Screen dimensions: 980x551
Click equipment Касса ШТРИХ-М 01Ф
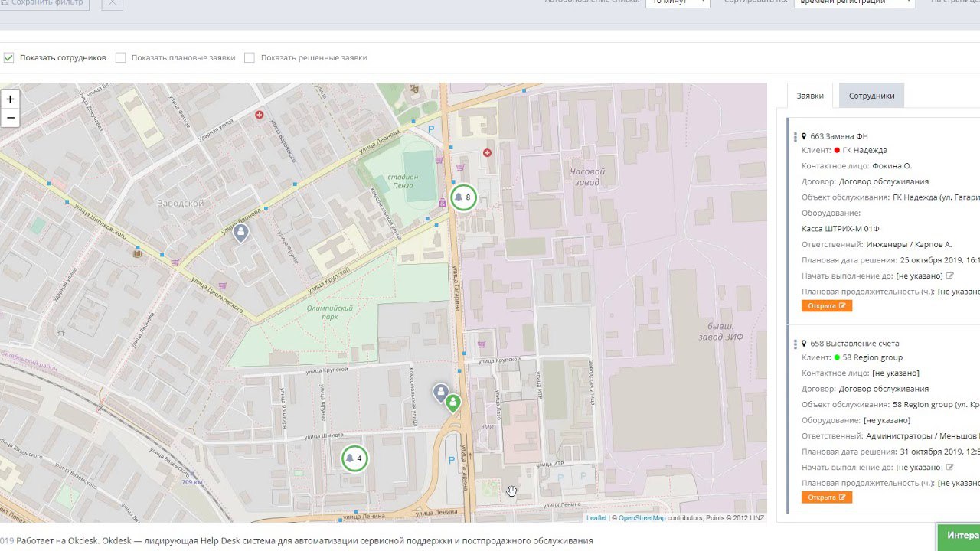[841, 229]
